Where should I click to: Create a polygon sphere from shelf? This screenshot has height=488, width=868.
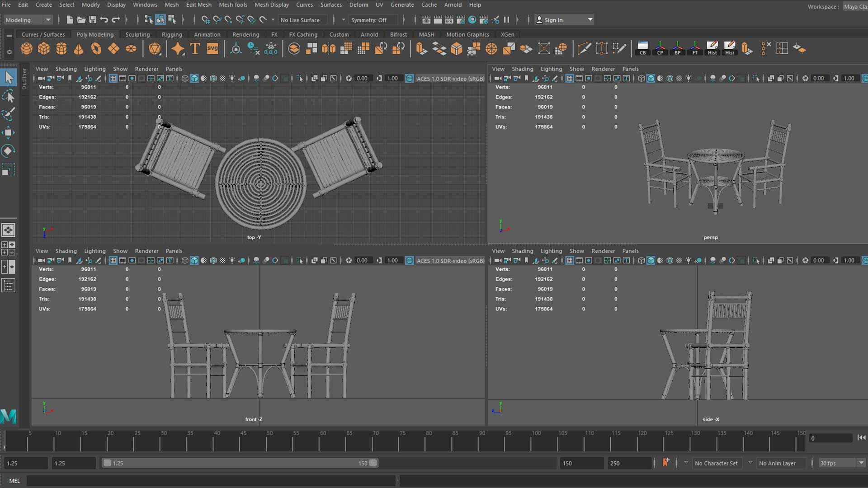[x=27, y=48]
